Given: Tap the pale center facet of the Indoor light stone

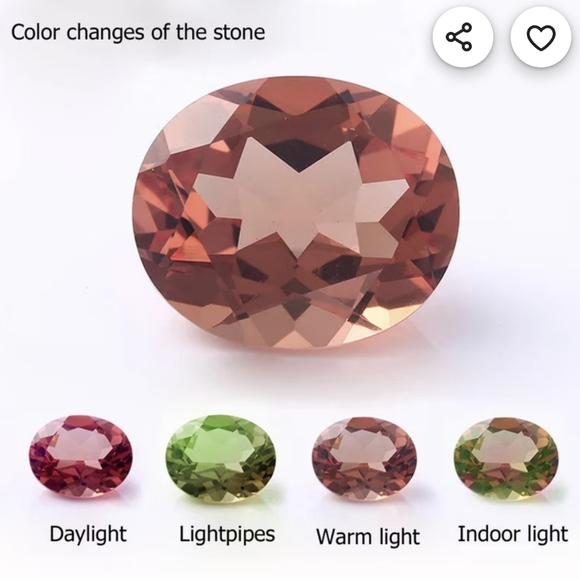Looking at the screenshot, I should 506,449.
